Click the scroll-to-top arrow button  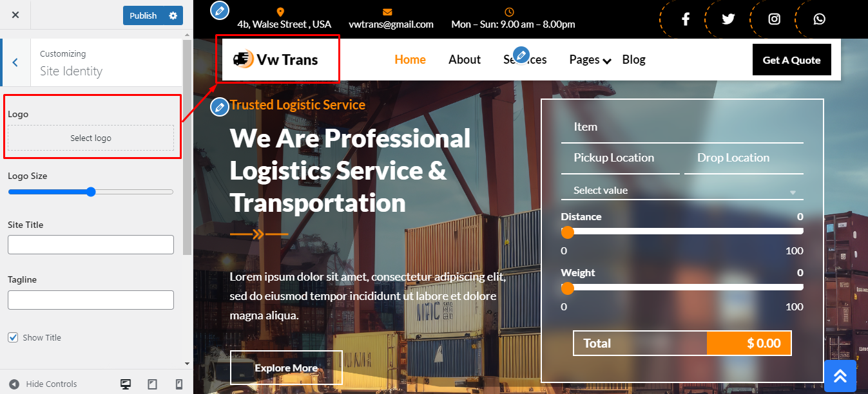coord(840,376)
